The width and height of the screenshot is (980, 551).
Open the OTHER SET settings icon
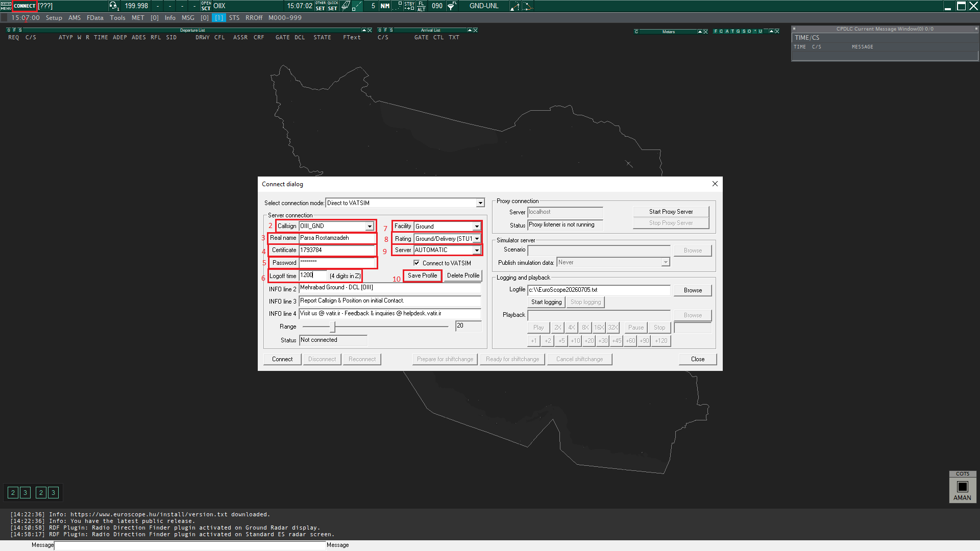[321, 6]
